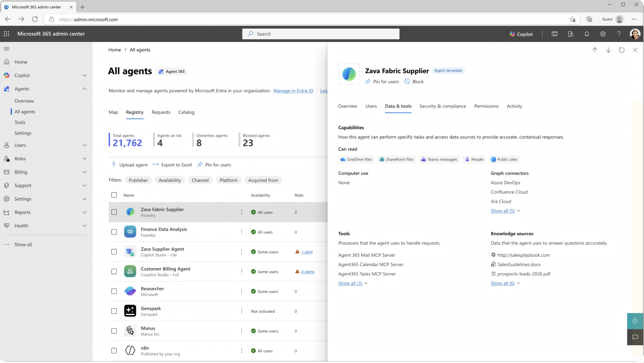This screenshot has height=363, width=644.
Task: Check the n8n row checkbox
Action: (114, 351)
